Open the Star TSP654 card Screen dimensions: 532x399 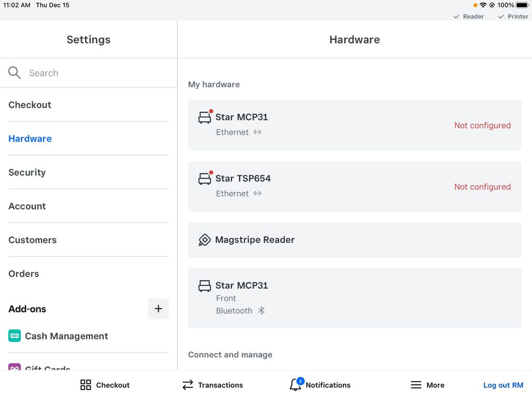click(x=355, y=186)
